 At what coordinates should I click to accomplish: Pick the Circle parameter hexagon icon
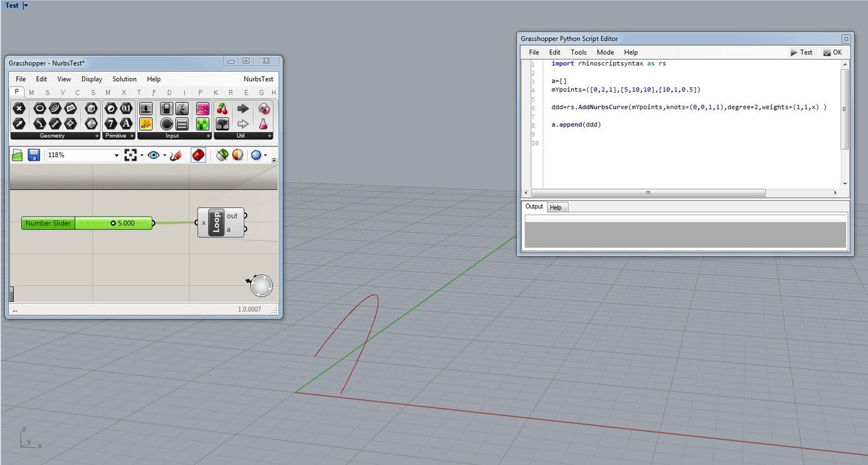39,109
